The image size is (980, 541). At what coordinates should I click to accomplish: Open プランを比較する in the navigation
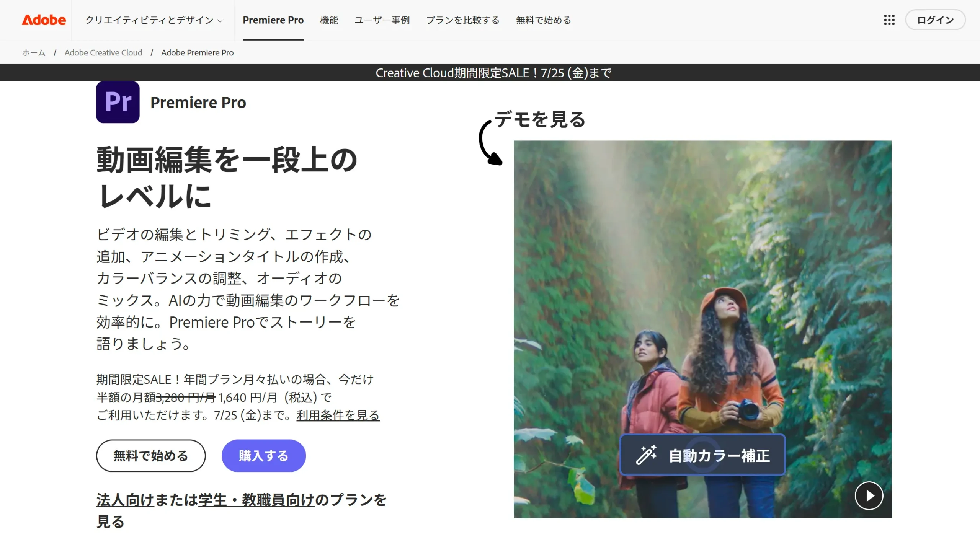pos(462,20)
